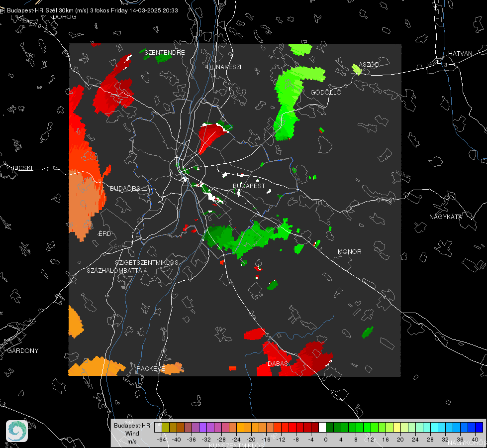The width and height of the screenshot is (487, 448).
Task: Click the 16 value on the wind scale
Action: 386,440
